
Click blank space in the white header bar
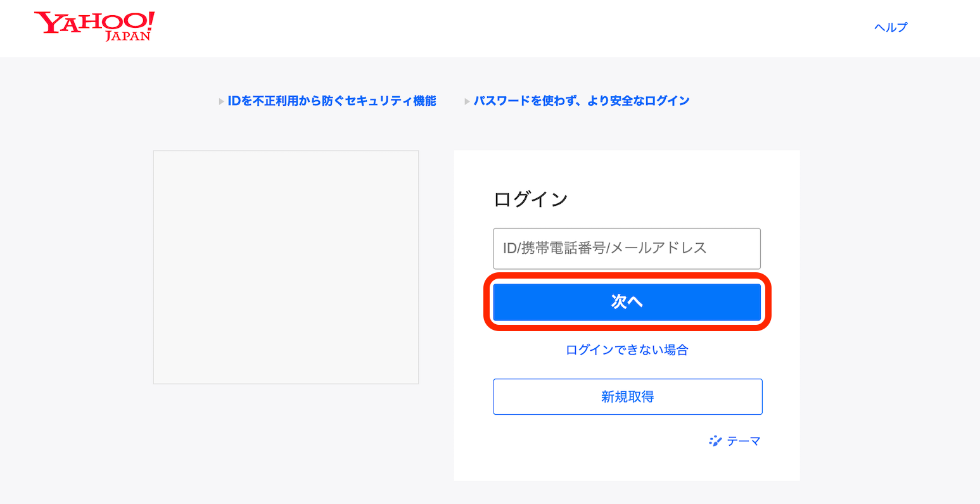(x=507, y=28)
